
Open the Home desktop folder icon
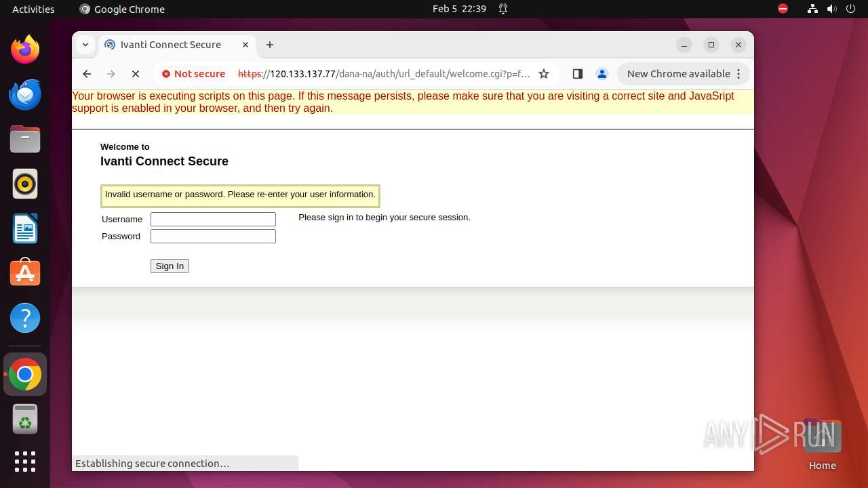pyautogui.click(x=822, y=445)
